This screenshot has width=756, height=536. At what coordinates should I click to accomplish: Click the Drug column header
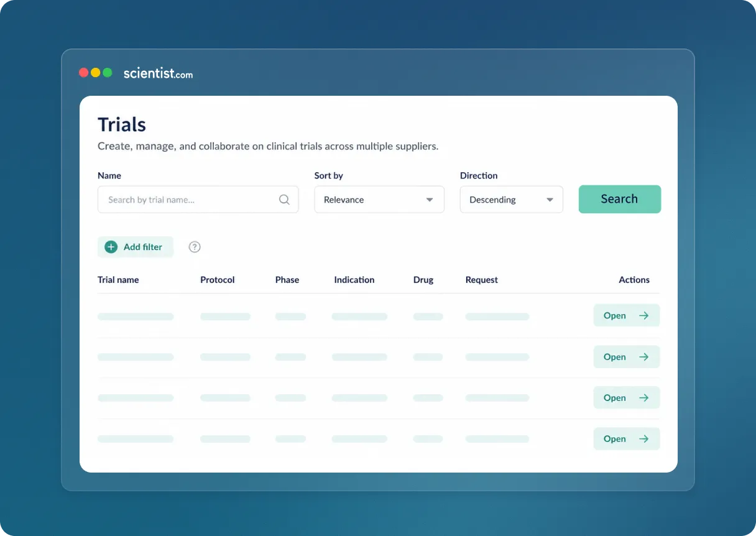423,280
